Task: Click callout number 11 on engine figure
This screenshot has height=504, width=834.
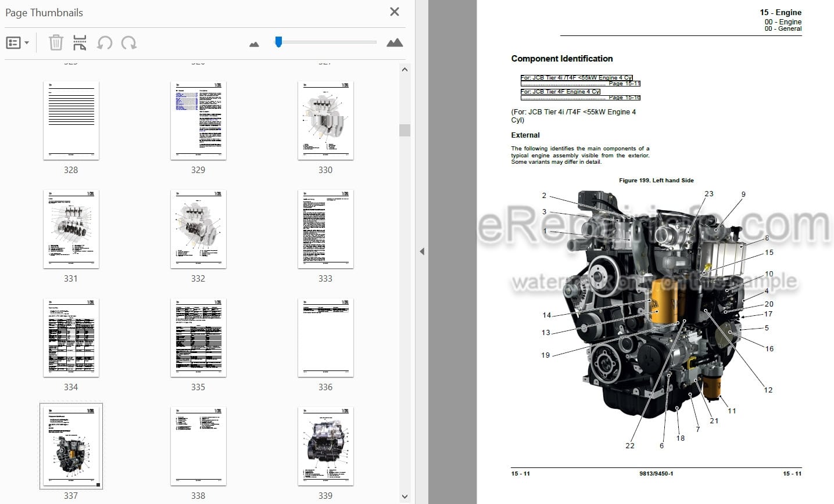Action: pyautogui.click(x=732, y=411)
